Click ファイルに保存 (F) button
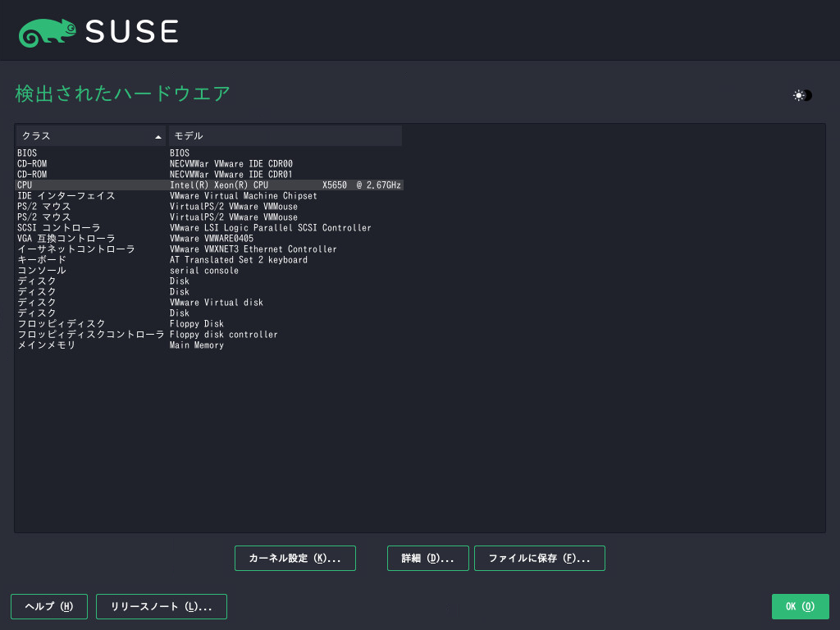 [539, 558]
